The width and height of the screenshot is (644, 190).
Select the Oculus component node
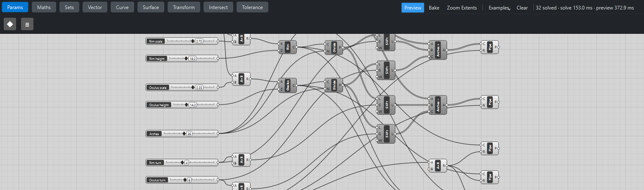[x=288, y=85]
